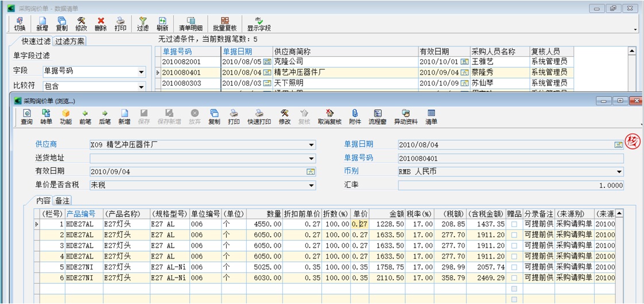This screenshot has height=304, width=644.
Task: Click 供应商简称 column header
Action: [346, 51]
